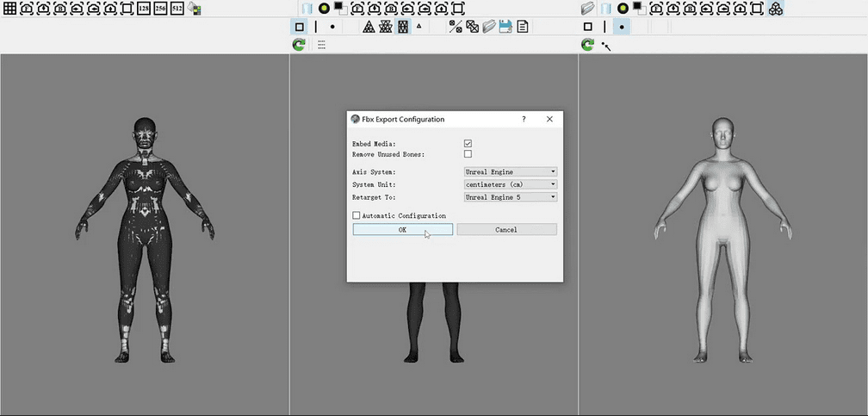Click green refresh icon in right panel
This screenshot has height=416, width=868.
[x=588, y=45]
